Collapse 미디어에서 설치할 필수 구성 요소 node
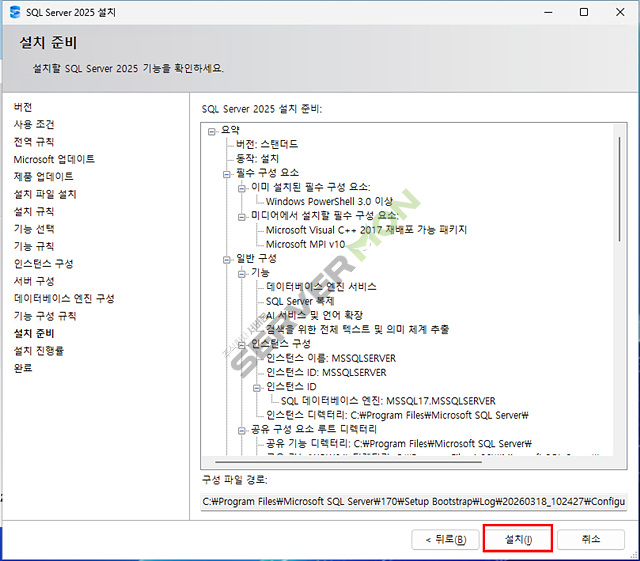 click(242, 217)
